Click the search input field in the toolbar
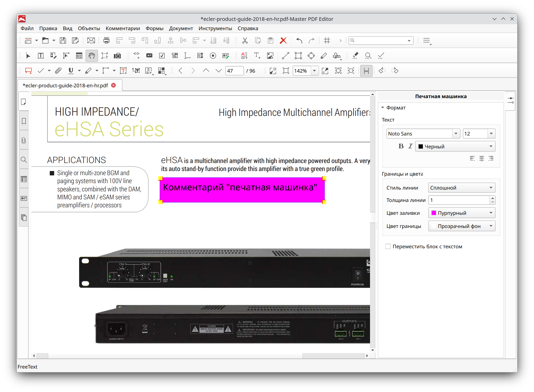This screenshot has width=534, height=392. click(381, 41)
